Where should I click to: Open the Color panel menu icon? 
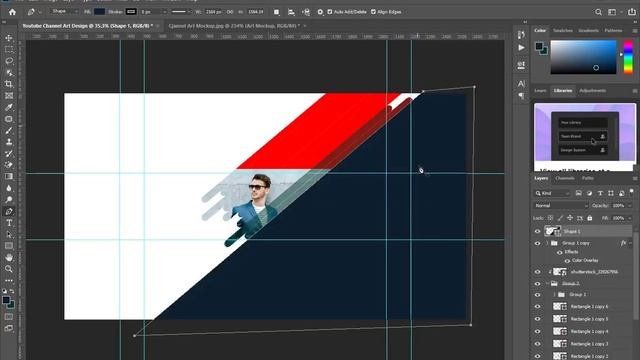click(635, 31)
